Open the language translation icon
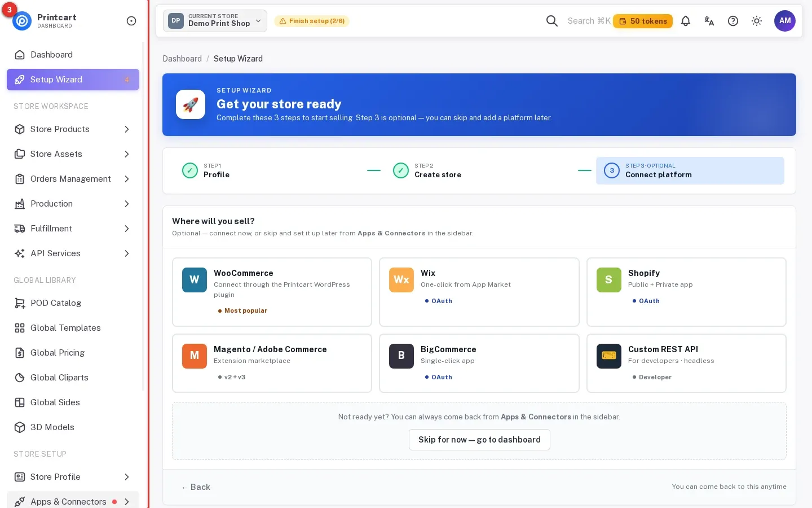 point(709,21)
